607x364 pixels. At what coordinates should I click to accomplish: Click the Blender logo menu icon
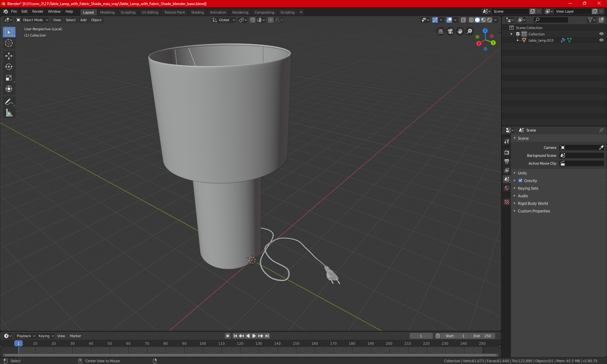(x=5, y=11)
